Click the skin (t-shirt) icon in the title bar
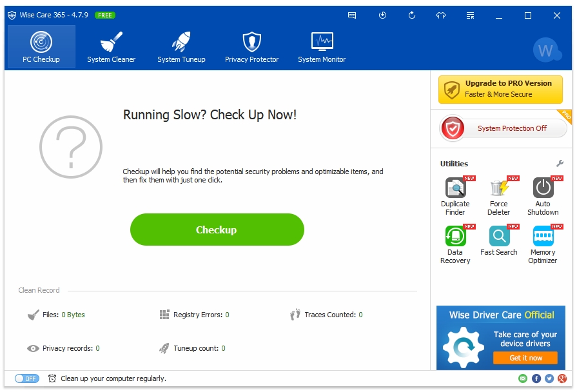This screenshot has height=392, width=577. coord(441,15)
